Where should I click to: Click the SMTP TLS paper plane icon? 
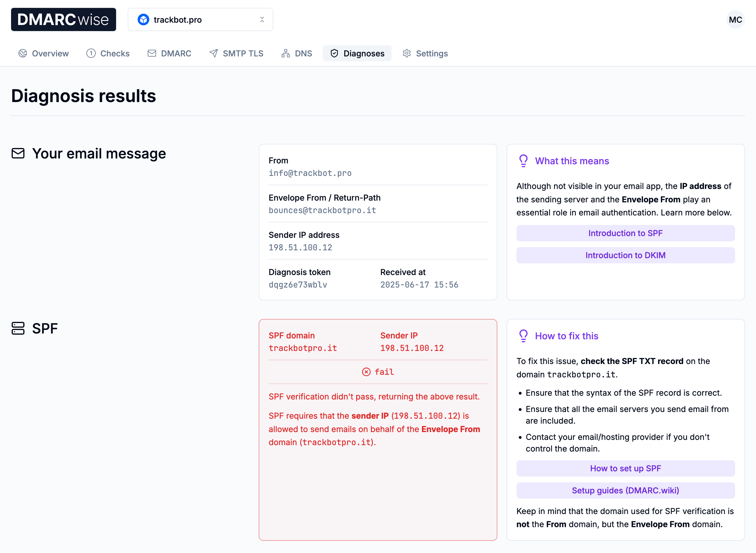click(213, 53)
